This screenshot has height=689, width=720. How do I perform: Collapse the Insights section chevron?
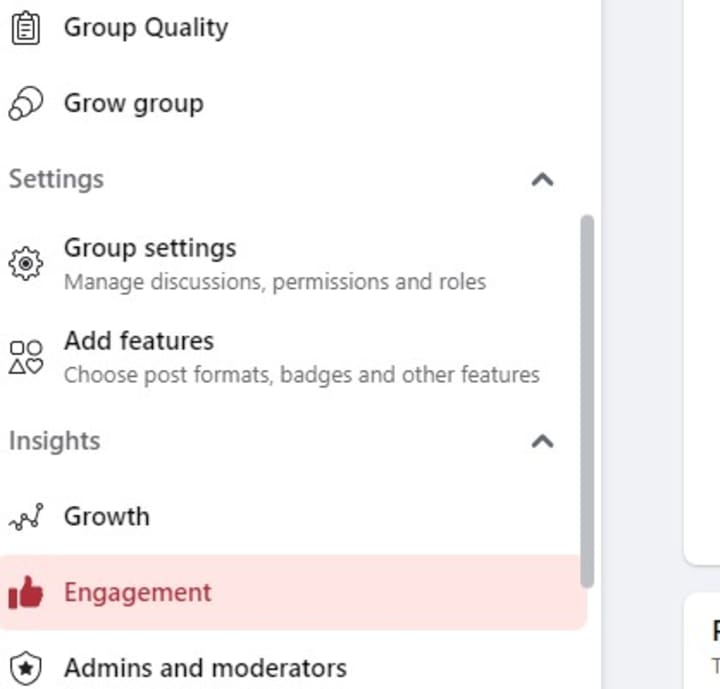pyautogui.click(x=542, y=441)
